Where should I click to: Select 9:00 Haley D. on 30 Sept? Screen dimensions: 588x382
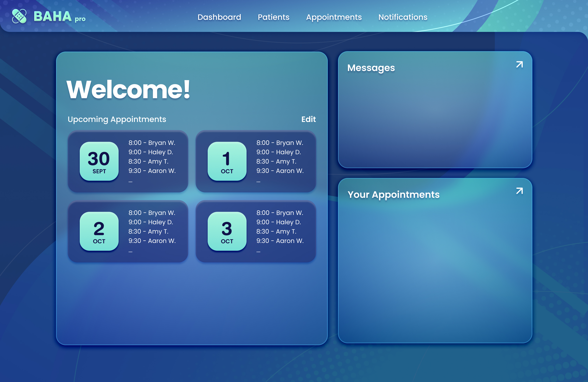pos(150,152)
